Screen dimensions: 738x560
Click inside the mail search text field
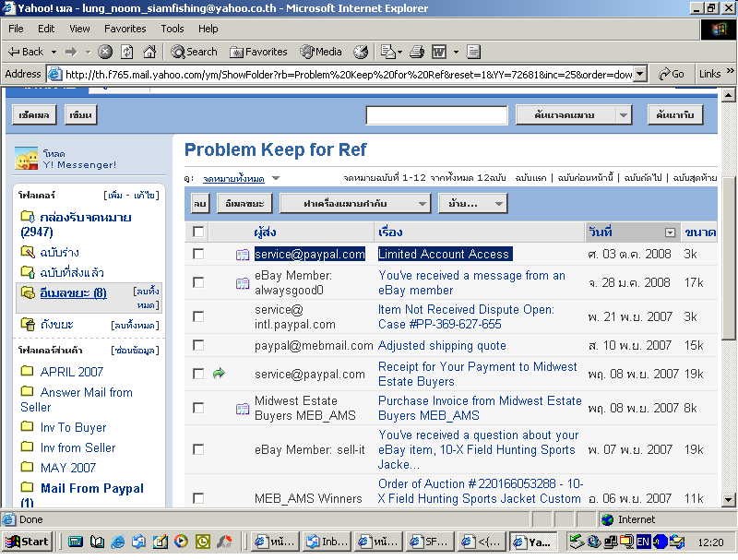(x=436, y=115)
